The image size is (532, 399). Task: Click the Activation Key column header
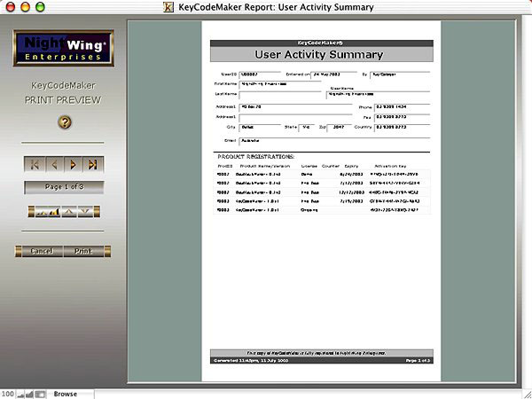pyautogui.click(x=390, y=167)
